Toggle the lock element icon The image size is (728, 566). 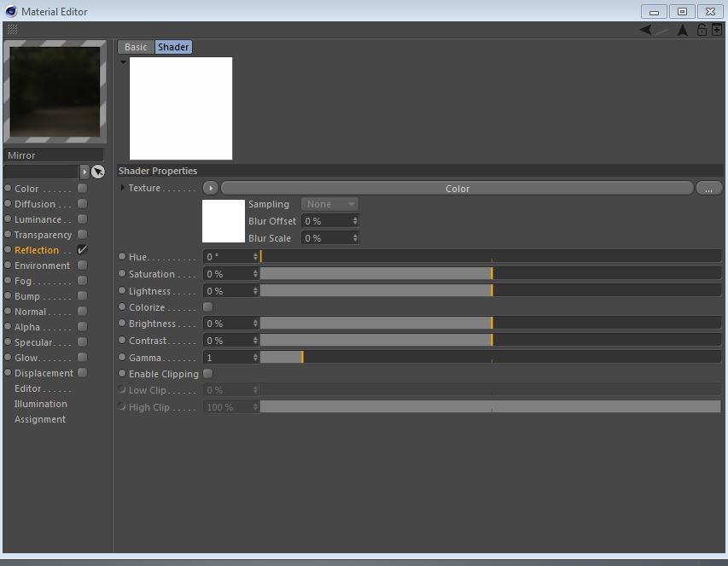point(702,30)
